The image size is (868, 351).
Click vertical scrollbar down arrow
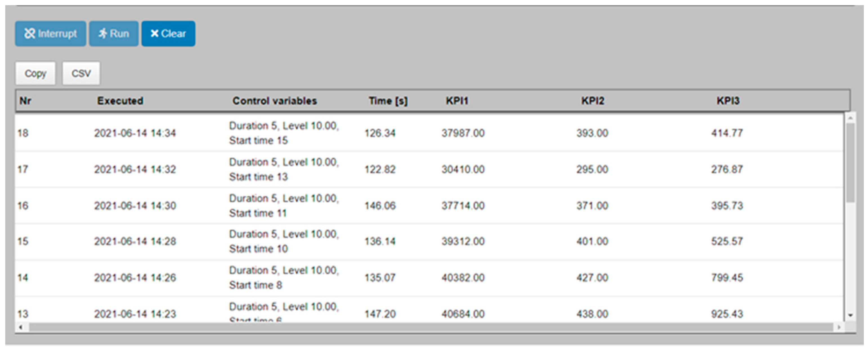click(x=850, y=316)
